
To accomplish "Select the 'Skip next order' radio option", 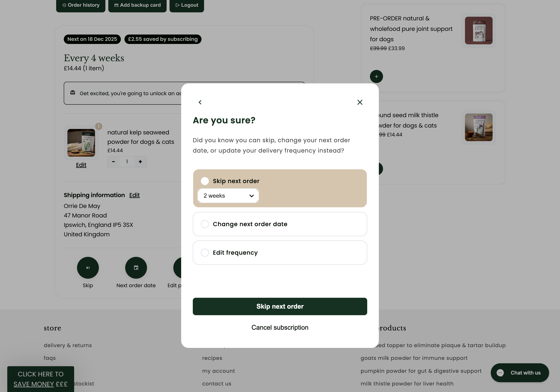I will pos(205,181).
